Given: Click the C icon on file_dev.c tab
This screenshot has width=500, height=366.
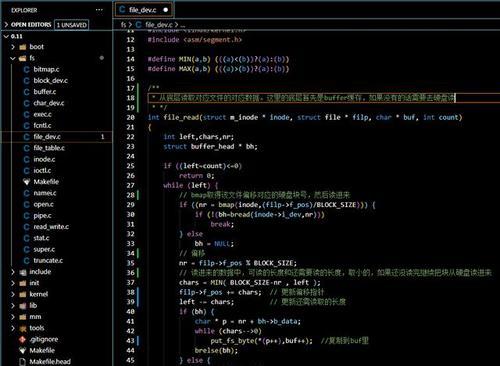Looking at the screenshot, I should pyautogui.click(x=122, y=10).
